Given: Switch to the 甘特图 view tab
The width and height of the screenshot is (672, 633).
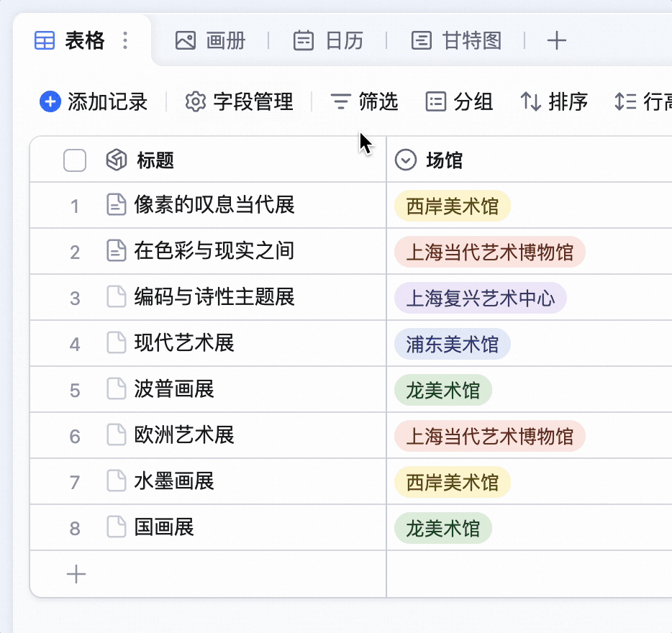Looking at the screenshot, I should point(456,41).
